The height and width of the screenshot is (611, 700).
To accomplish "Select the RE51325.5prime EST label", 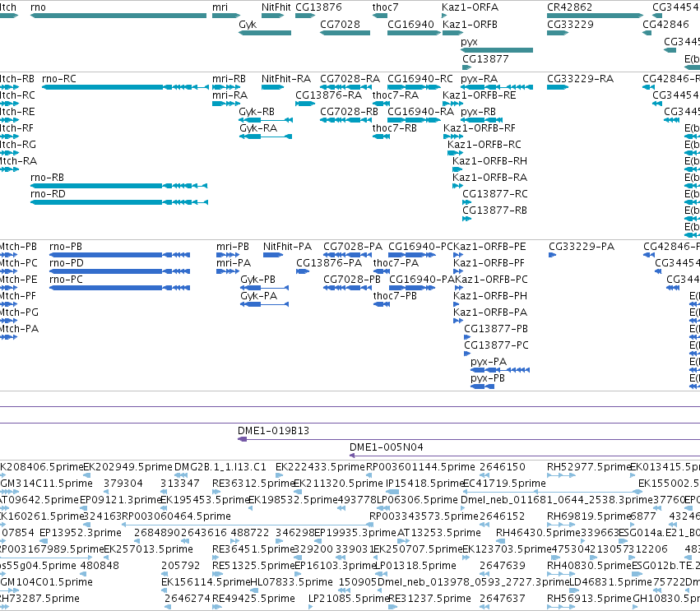I will coord(253,566).
